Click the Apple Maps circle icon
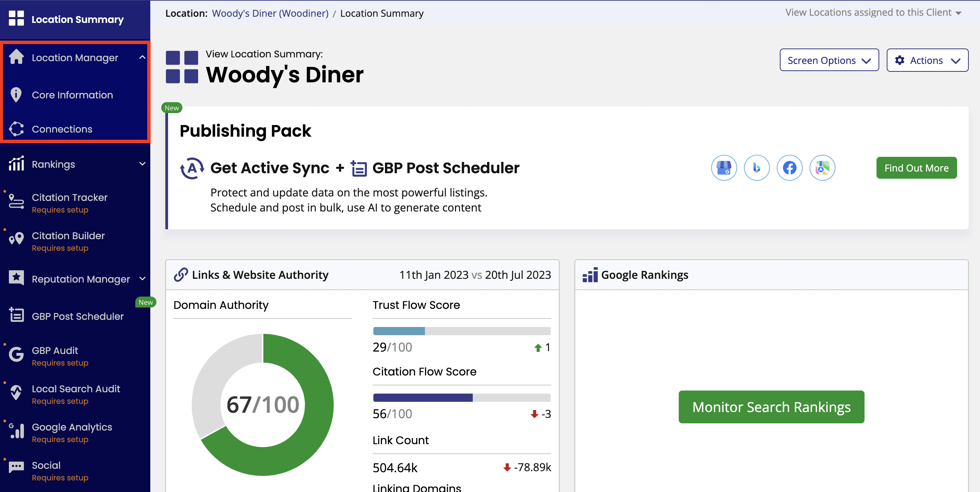Screen dimensions: 980x492 tap(822, 168)
